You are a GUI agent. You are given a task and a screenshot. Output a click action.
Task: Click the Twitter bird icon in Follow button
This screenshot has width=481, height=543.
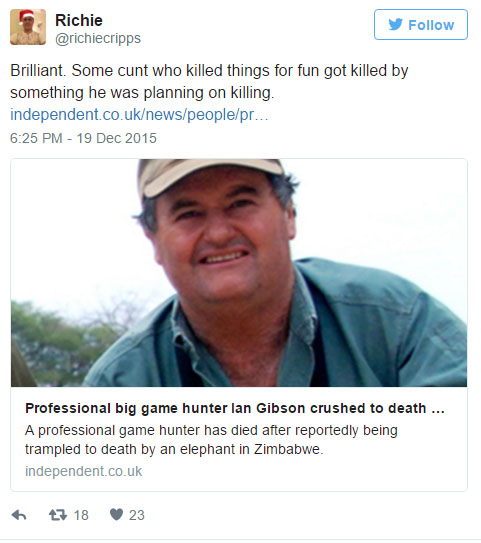395,25
